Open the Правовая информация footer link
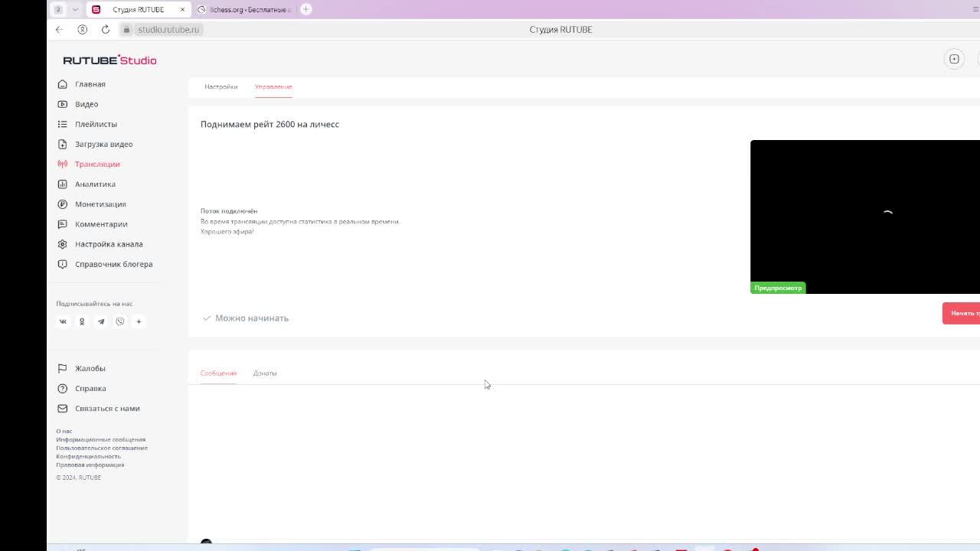980x551 pixels. pyautogui.click(x=90, y=465)
